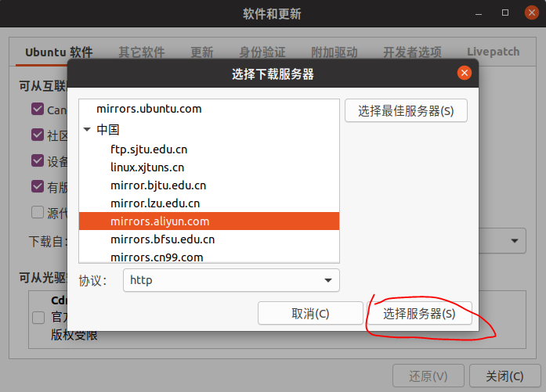Minimize the 软件和更新 window
The image size is (546, 392).
[479, 13]
